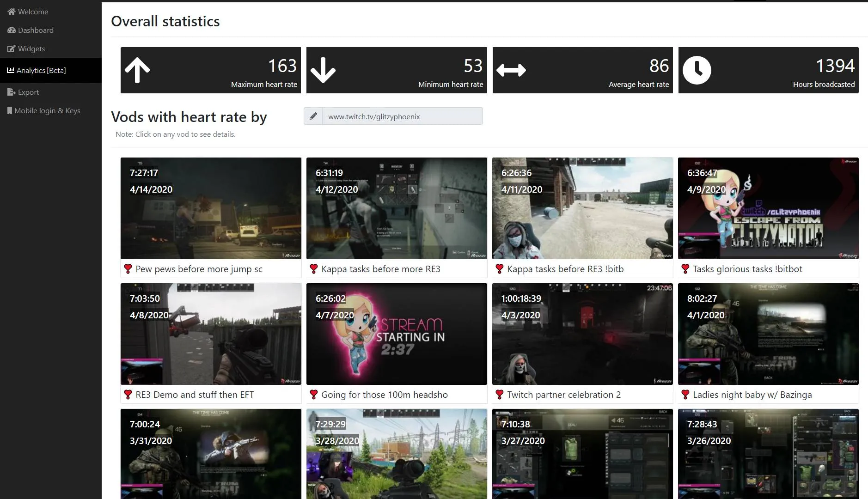
Task: Open the 4/3/2020 vod thumbnail
Action: pyautogui.click(x=582, y=334)
